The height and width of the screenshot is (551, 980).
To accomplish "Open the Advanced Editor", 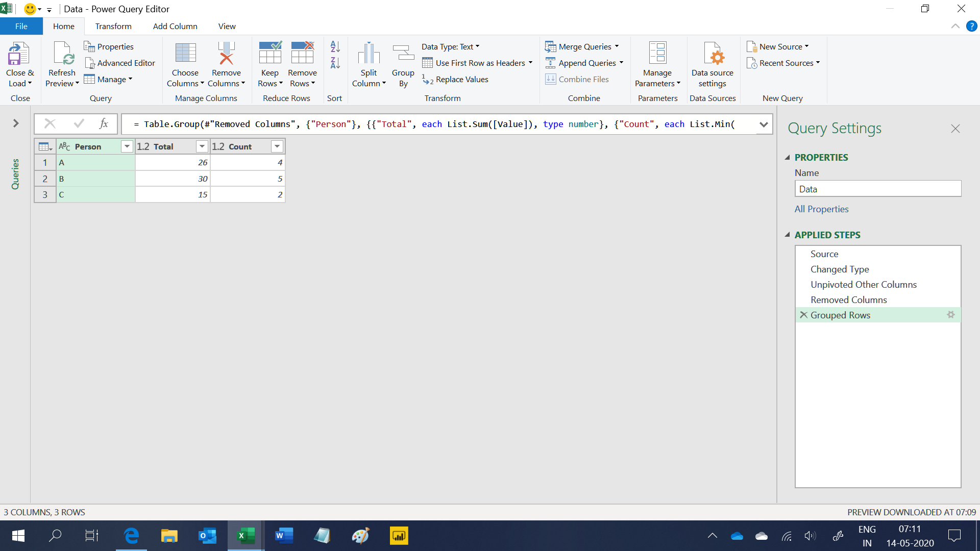I will [120, 63].
